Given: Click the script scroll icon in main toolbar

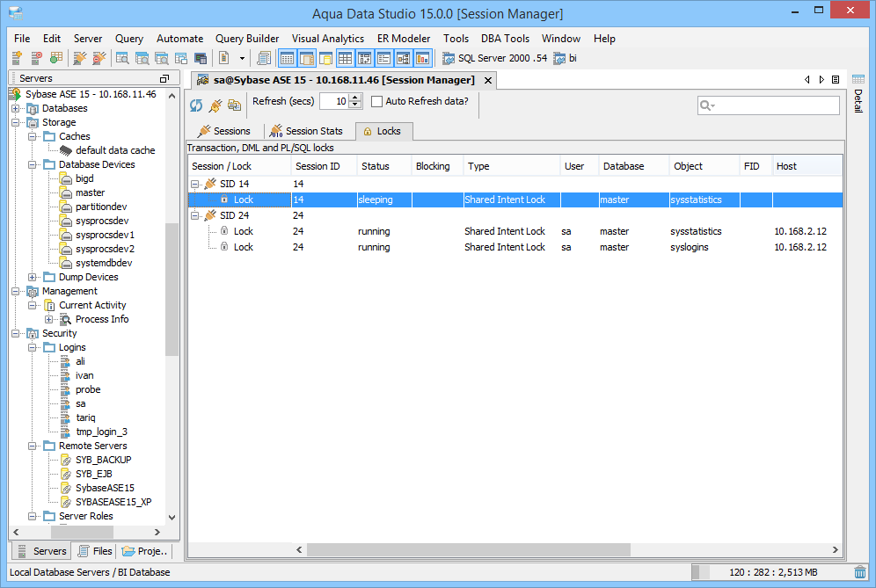Looking at the screenshot, I should pos(264,57).
